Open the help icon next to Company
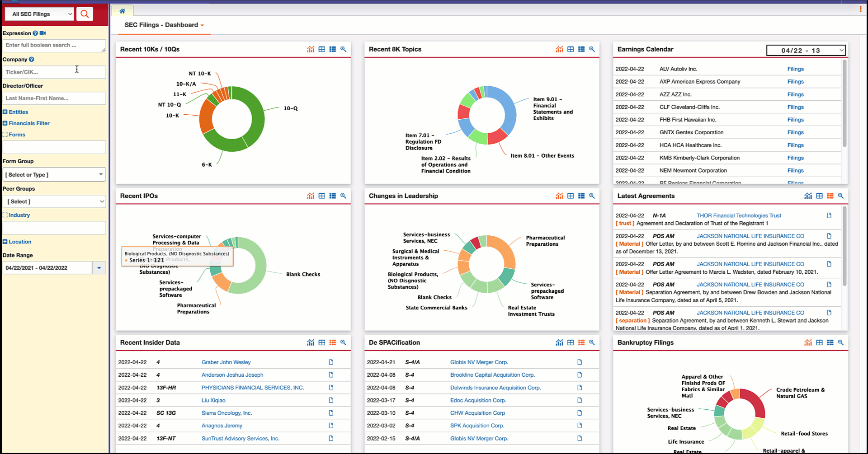 tap(31, 59)
